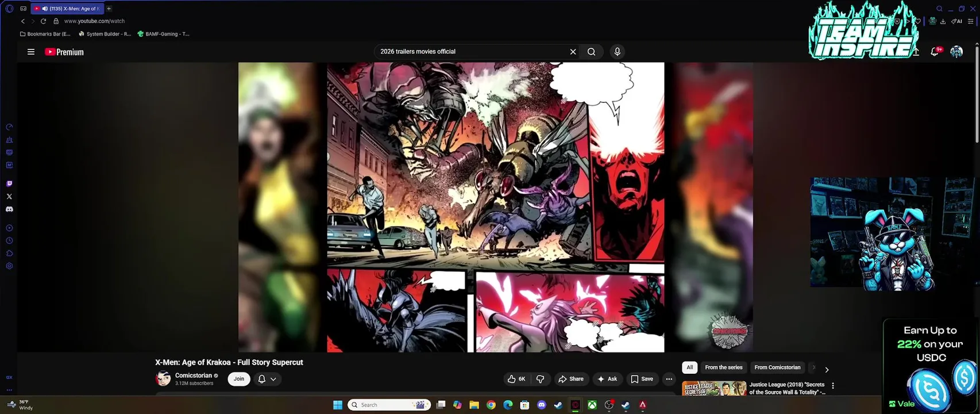Viewport: 980px width, 414px height.
Task: Clear the YouTube search text
Action: [x=573, y=52]
